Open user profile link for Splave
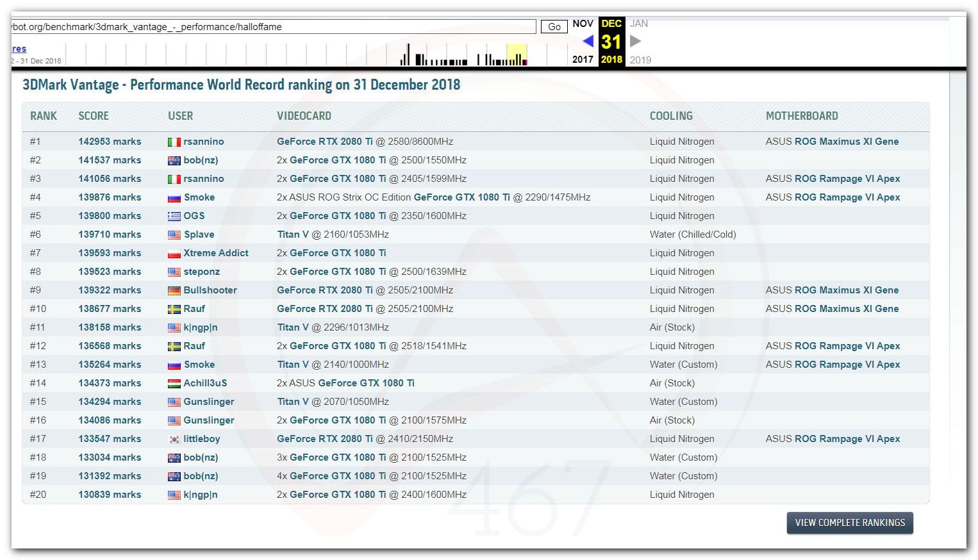The image size is (978, 560). (x=199, y=235)
